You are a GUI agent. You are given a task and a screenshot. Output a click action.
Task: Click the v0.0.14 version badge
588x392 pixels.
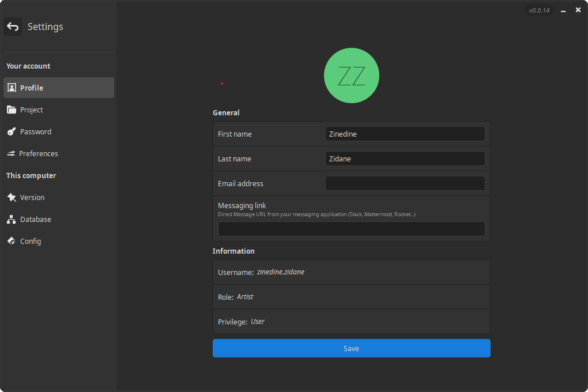pyautogui.click(x=539, y=10)
